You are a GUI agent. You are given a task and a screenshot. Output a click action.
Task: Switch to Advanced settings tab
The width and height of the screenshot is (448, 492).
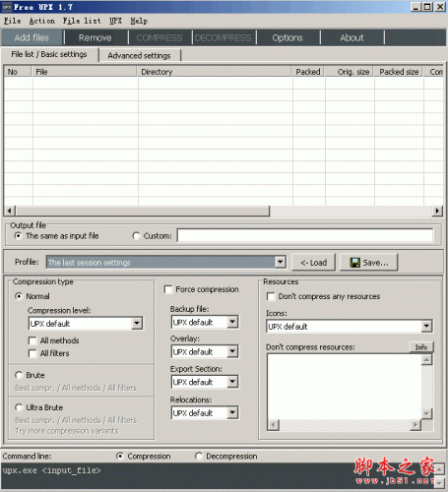pyautogui.click(x=140, y=55)
